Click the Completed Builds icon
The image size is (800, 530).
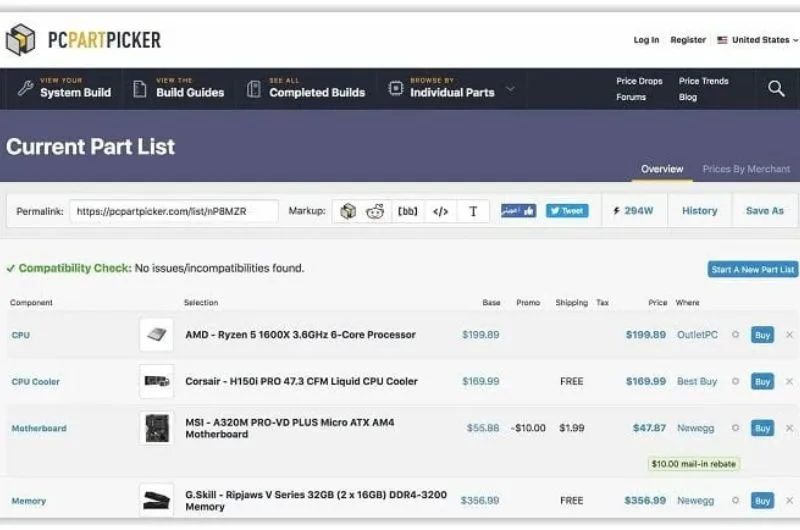click(254, 89)
